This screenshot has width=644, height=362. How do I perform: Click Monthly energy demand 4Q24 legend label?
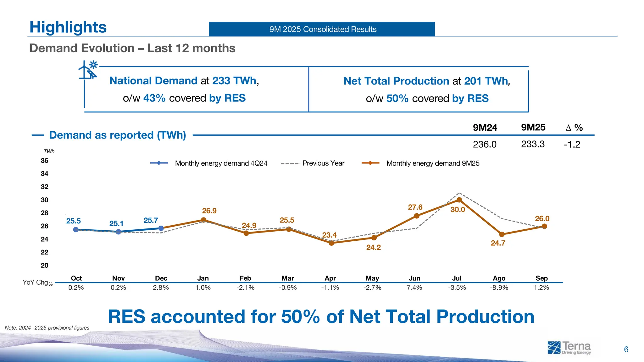(x=221, y=163)
